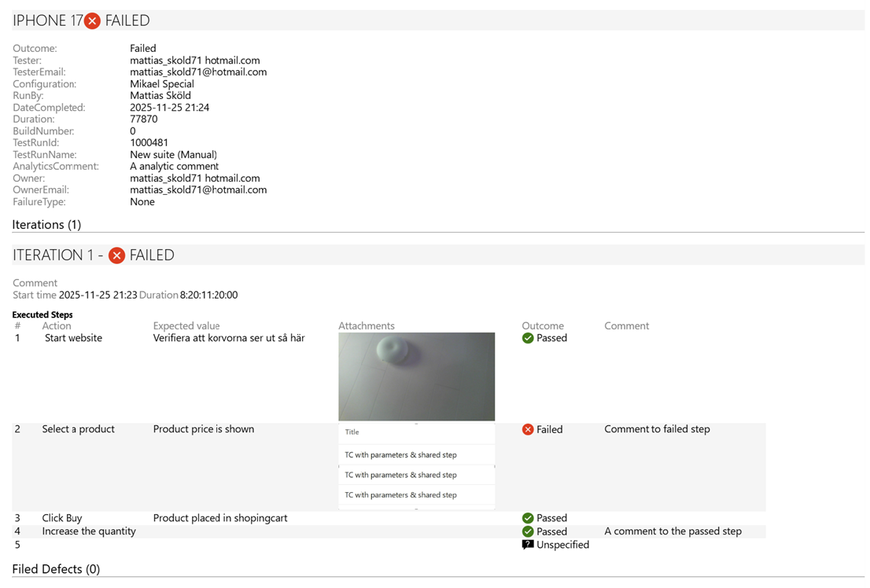The image size is (870, 588).
Task: Click the Tester value mattias_skold71 hotmail.com
Action: (x=195, y=61)
